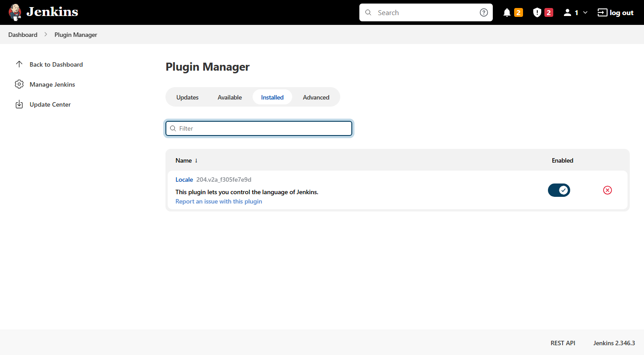Open the security shield warnings icon
This screenshot has width=644, height=355.
point(537,12)
